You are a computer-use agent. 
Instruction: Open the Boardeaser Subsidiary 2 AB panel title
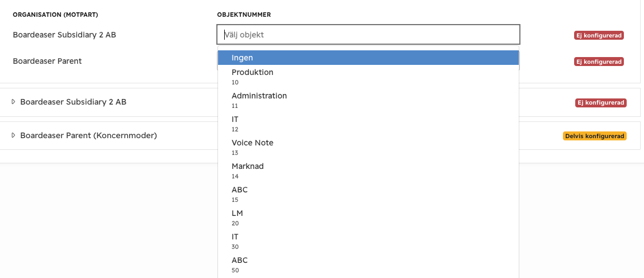(x=73, y=102)
